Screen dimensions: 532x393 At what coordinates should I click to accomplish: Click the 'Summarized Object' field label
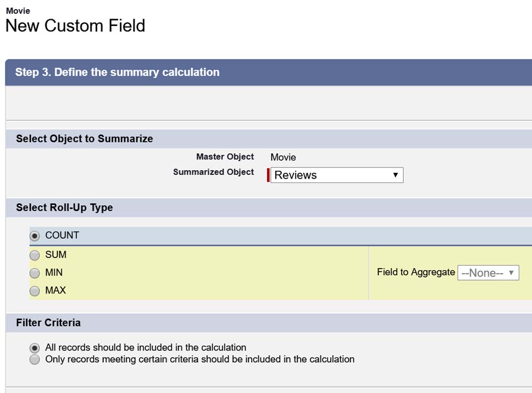point(213,172)
